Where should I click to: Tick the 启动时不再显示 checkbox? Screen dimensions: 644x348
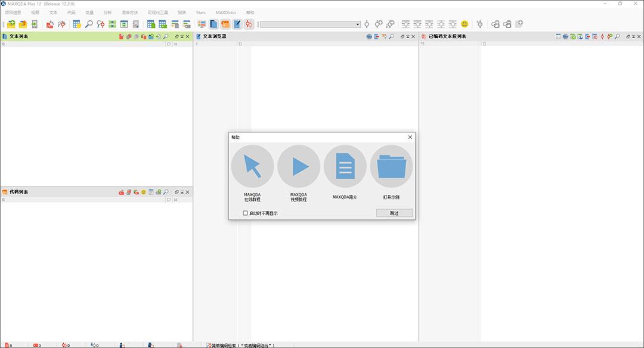[x=245, y=213]
